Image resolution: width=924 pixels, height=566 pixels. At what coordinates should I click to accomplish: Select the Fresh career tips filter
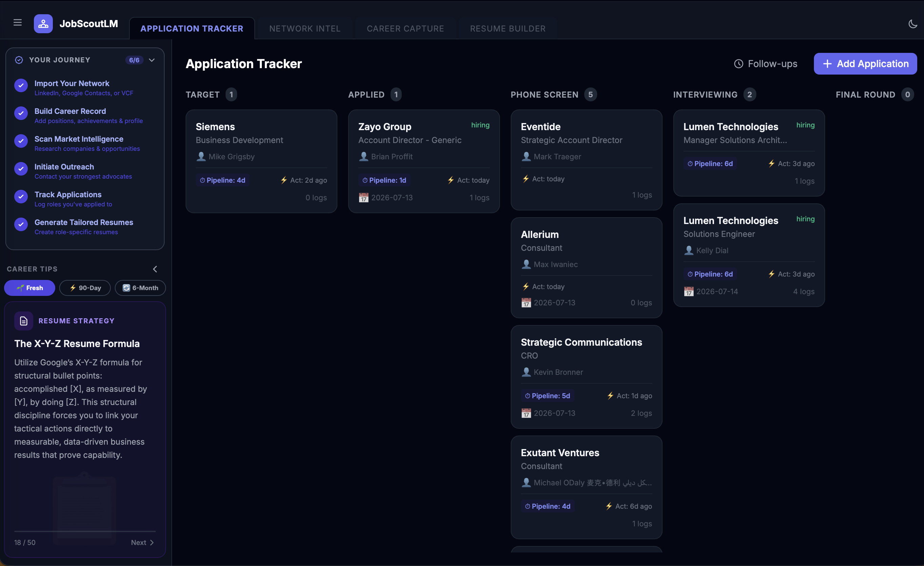(x=29, y=288)
